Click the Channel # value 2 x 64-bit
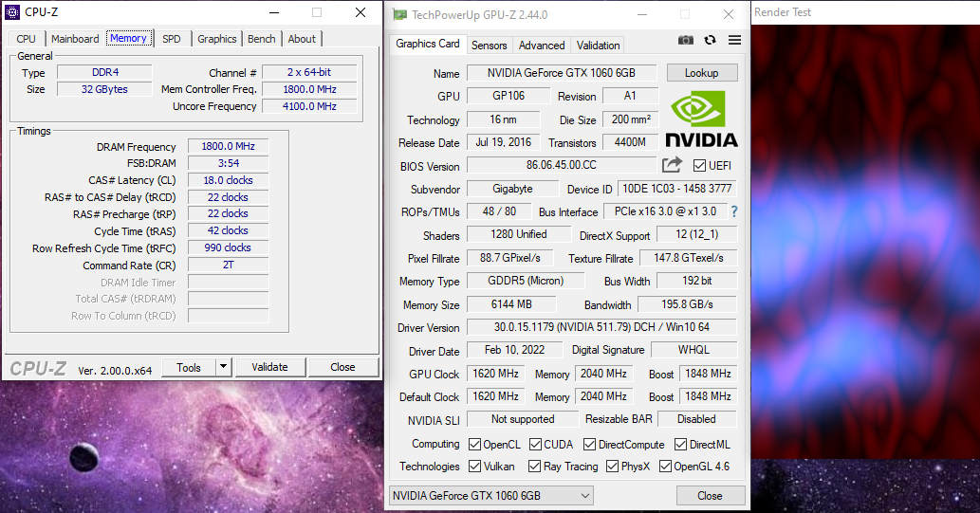The height and width of the screenshot is (513, 980). click(x=309, y=72)
